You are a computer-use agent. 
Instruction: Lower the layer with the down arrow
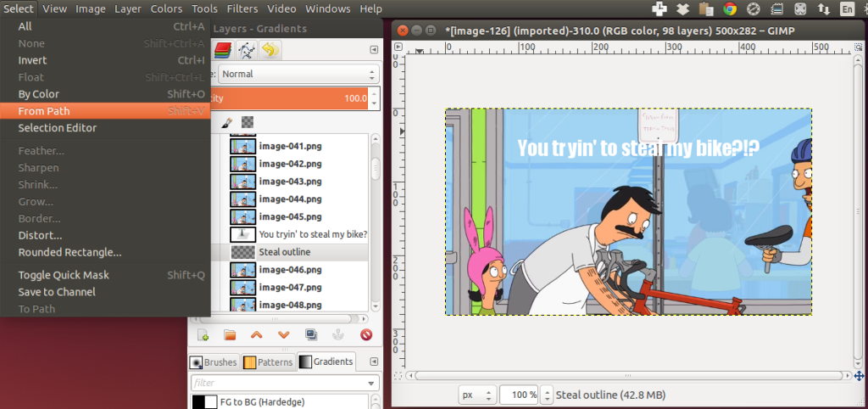[x=283, y=334]
